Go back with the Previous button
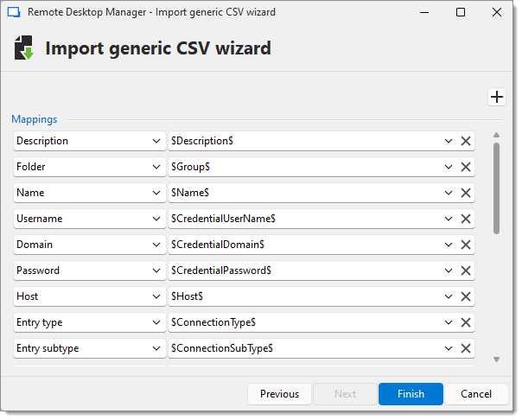This screenshot has width=522, height=420. point(279,394)
